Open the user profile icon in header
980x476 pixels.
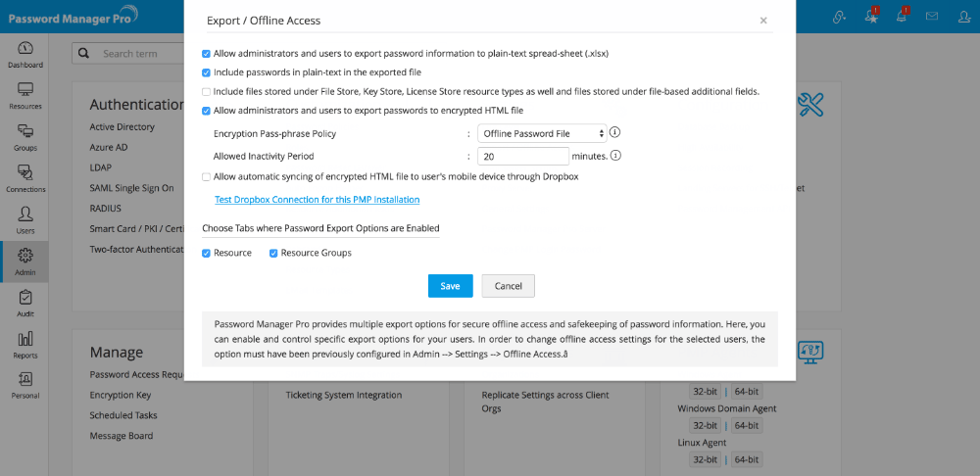[964, 17]
